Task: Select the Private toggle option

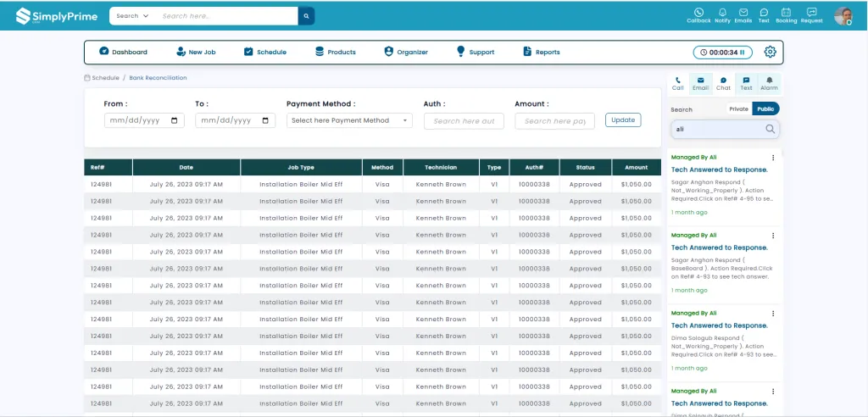Action: pos(738,109)
